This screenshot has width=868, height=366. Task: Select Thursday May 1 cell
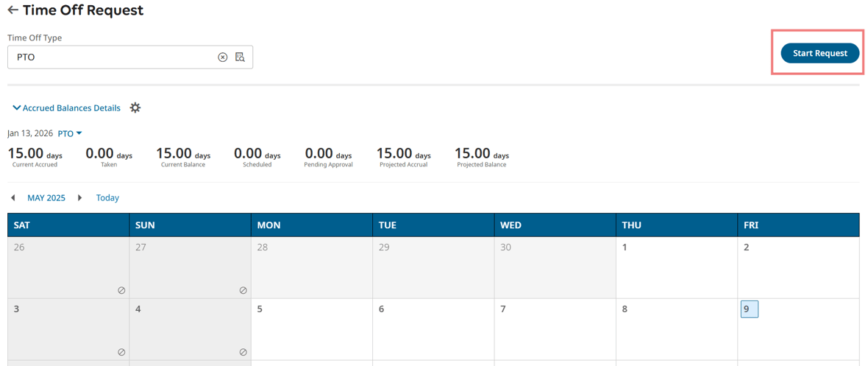[676, 267]
